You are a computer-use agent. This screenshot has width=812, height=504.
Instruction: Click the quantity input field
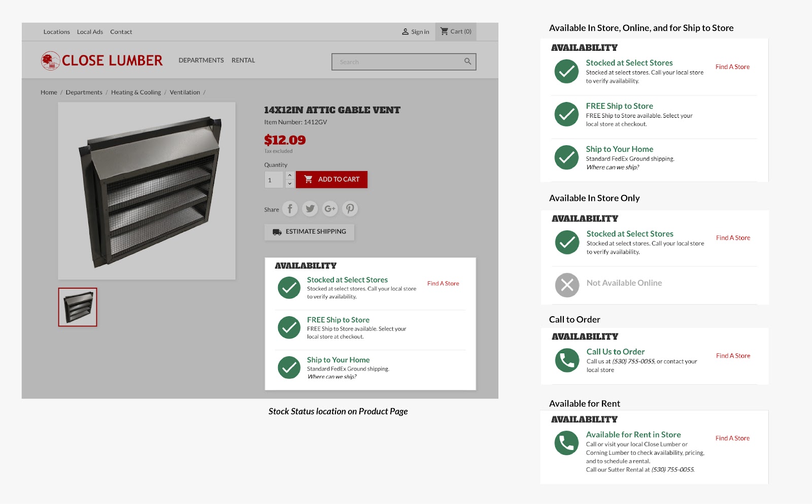pyautogui.click(x=274, y=180)
